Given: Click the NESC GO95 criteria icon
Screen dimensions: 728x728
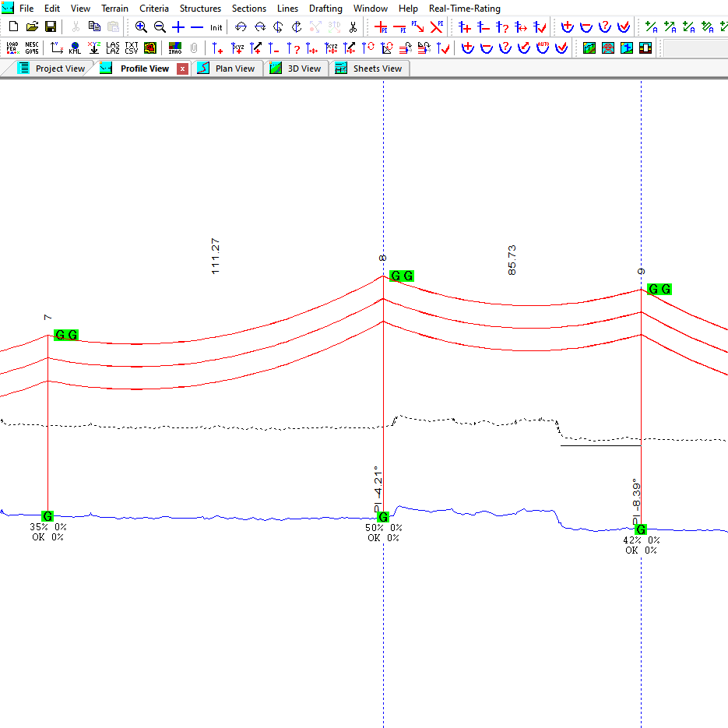Looking at the screenshot, I should click(31, 47).
